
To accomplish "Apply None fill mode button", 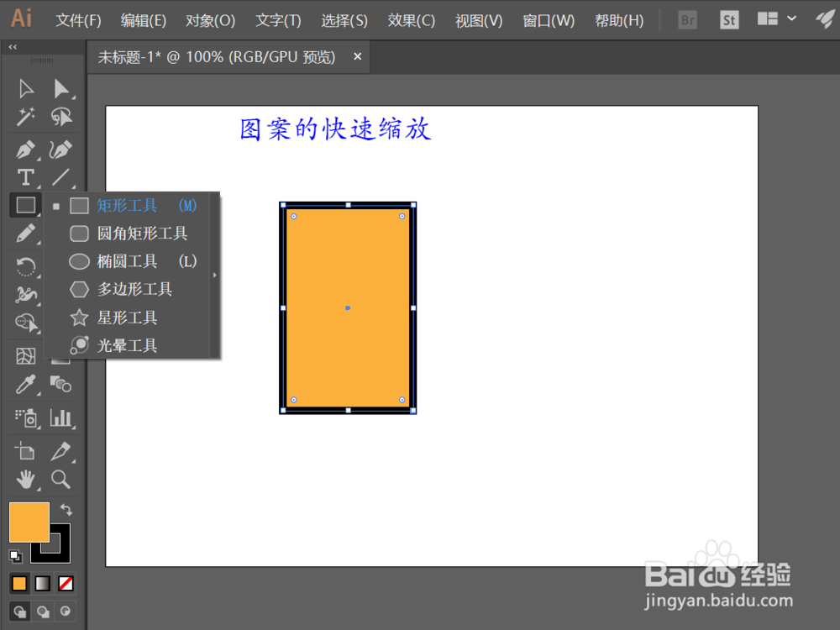I will pos(66,584).
